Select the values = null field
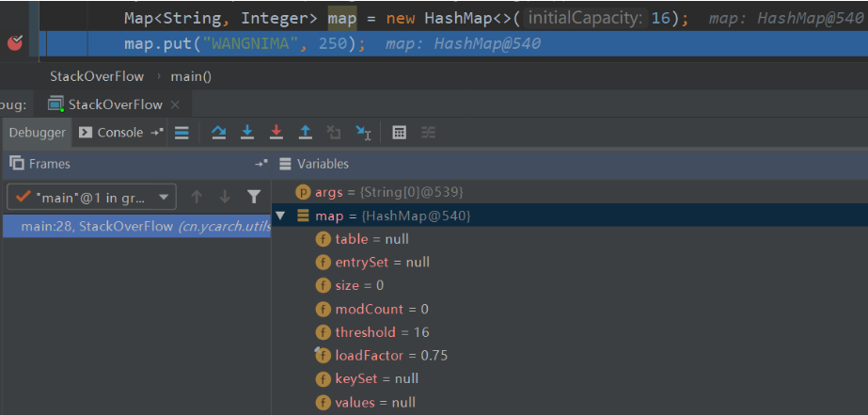Screen dimensions: 868x416 pyautogui.click(x=570, y=402)
